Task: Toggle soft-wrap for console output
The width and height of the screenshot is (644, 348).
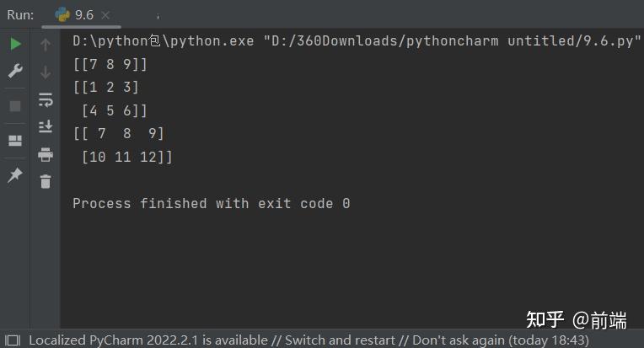Action: [46, 99]
